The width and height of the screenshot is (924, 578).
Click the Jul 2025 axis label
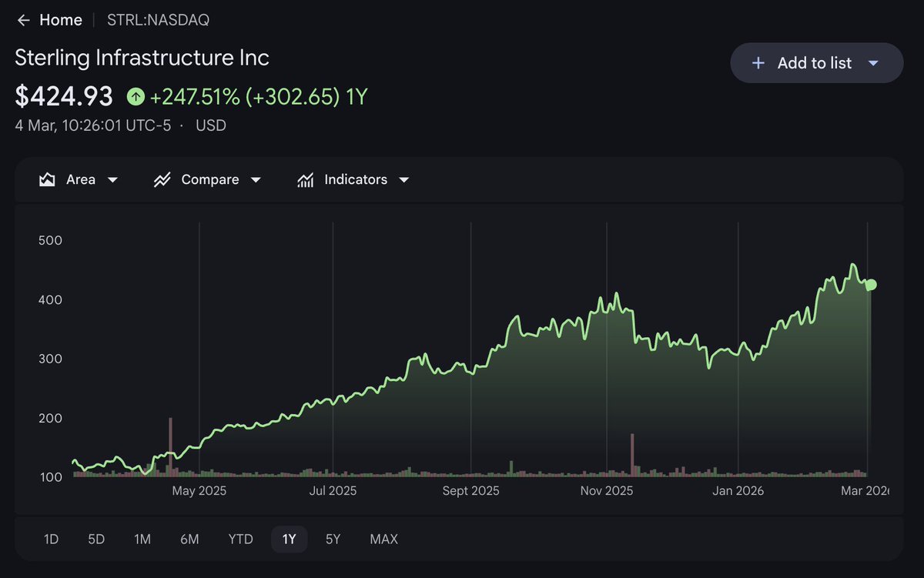coord(332,490)
